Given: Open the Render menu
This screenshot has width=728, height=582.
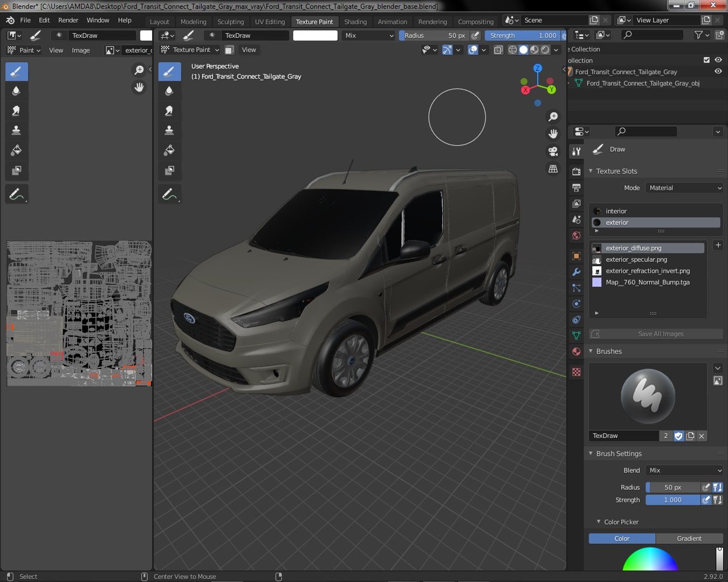Looking at the screenshot, I should 68,20.
